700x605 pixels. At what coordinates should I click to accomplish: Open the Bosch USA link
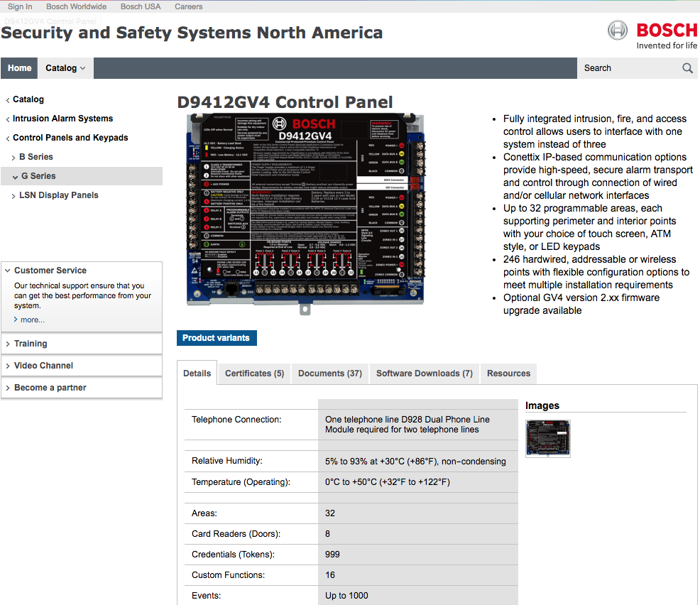click(x=141, y=6)
